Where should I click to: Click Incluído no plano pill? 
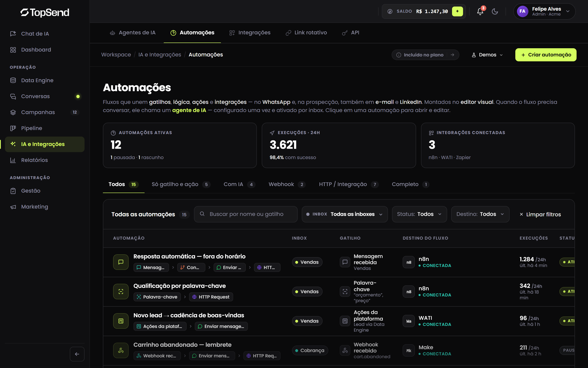tap(425, 55)
